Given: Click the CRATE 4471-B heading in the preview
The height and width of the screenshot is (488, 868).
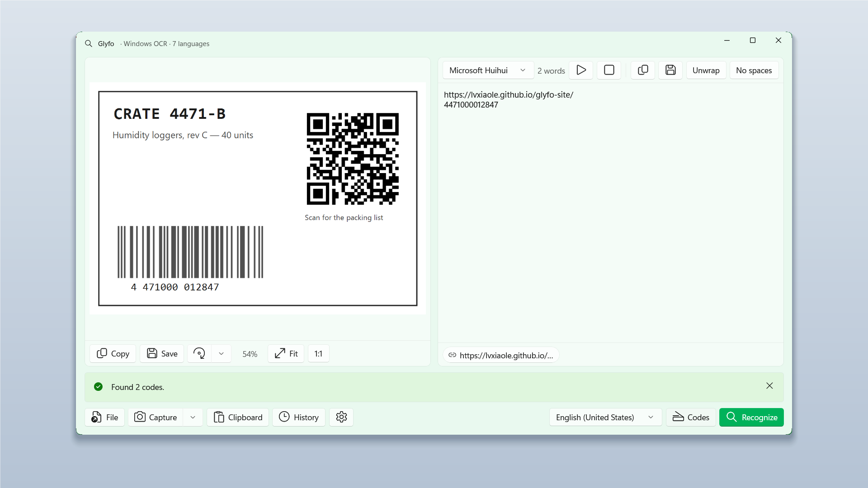Looking at the screenshot, I should click(x=170, y=114).
